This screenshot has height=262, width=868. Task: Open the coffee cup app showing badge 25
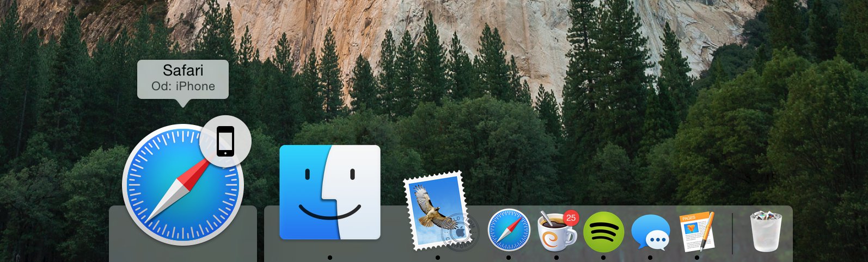[x=557, y=230]
